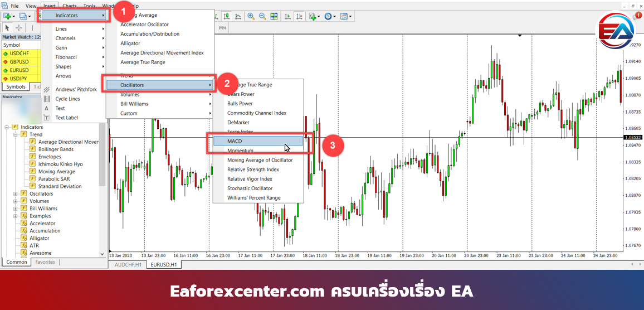The width and height of the screenshot is (644, 310).
Task: Click the Navigator scrollbar down arrow
Action: 102,253
